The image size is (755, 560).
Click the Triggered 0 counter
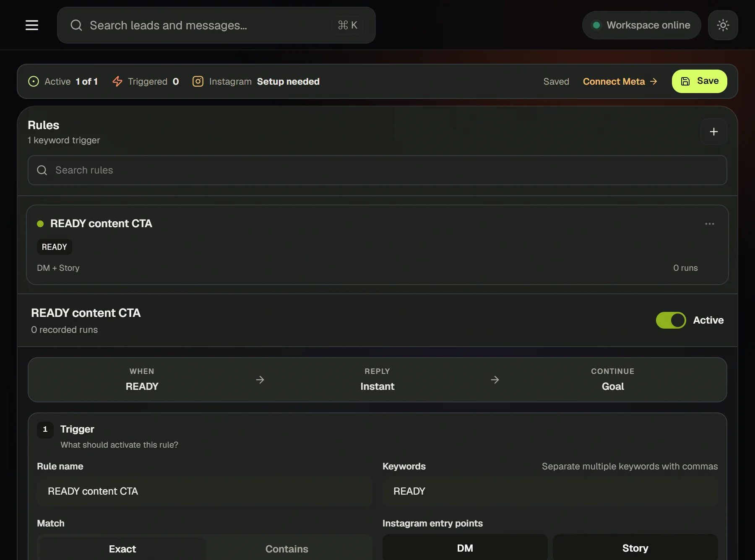pos(146,81)
